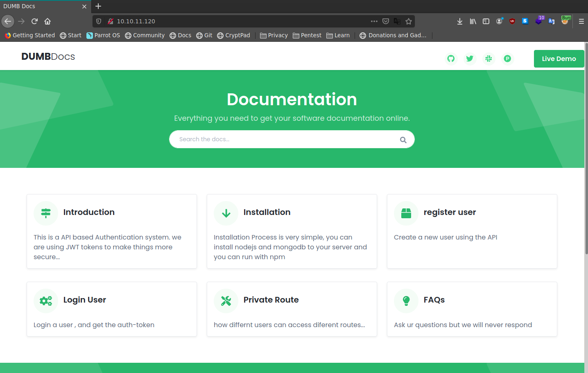Go back with the browser back arrow
Image resolution: width=588 pixels, height=373 pixels.
pyautogui.click(x=8, y=21)
